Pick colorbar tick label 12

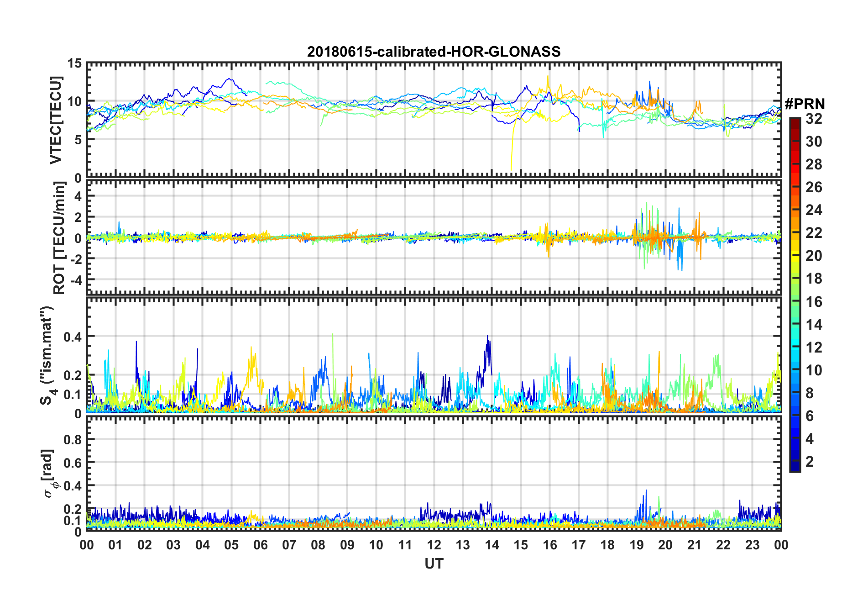[814, 348]
